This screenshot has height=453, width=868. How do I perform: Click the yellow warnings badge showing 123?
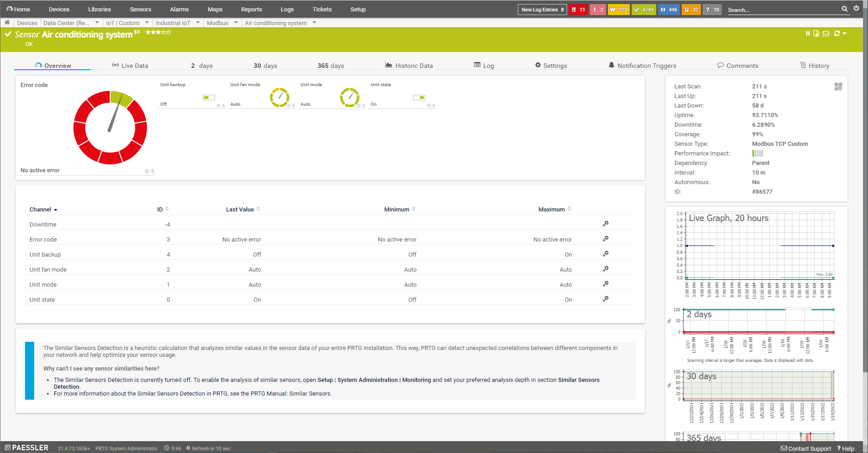coord(618,10)
